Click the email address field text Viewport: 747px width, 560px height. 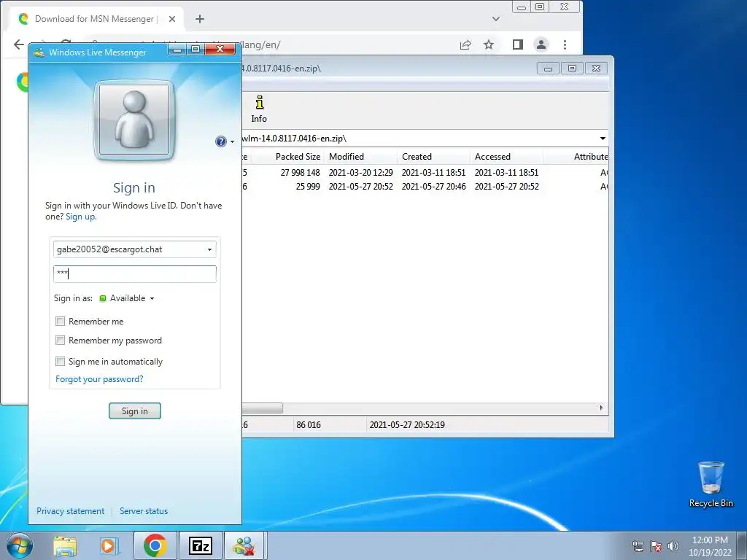[109, 249]
